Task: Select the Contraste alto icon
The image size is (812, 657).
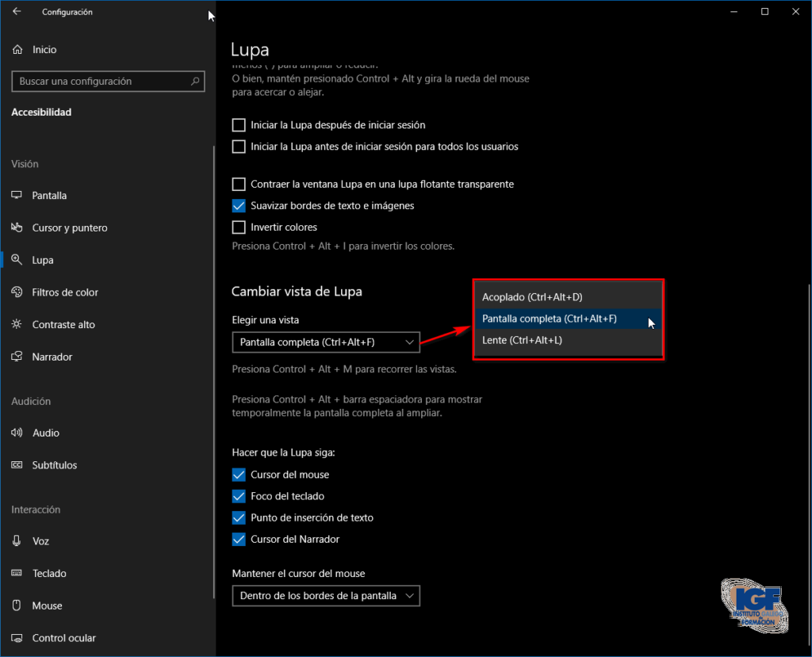Action: 17,324
